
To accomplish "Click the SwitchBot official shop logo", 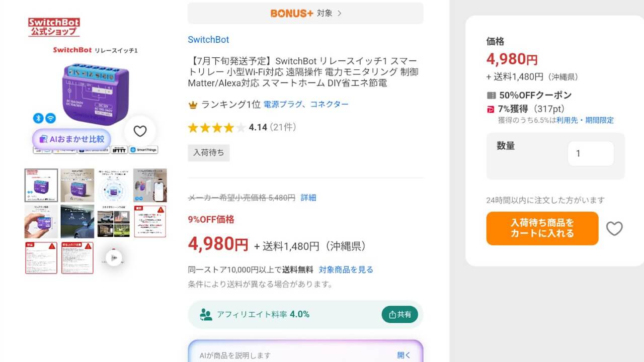I will [54, 27].
